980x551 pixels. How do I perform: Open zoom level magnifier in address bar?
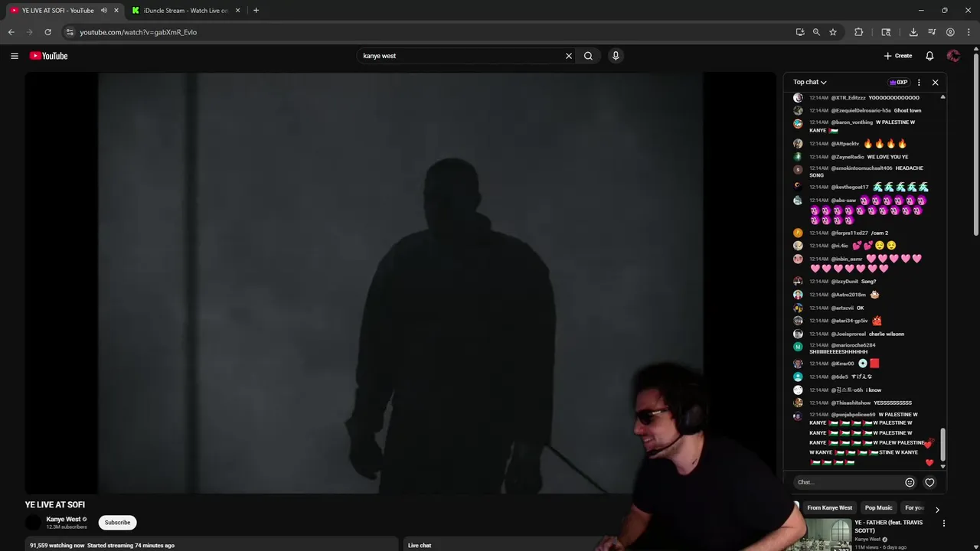pyautogui.click(x=816, y=32)
